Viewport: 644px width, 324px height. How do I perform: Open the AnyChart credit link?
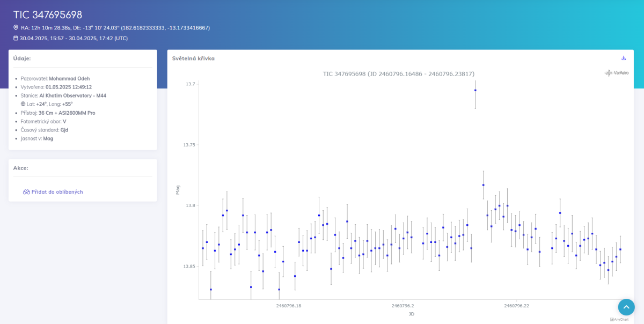pyautogui.click(x=619, y=319)
